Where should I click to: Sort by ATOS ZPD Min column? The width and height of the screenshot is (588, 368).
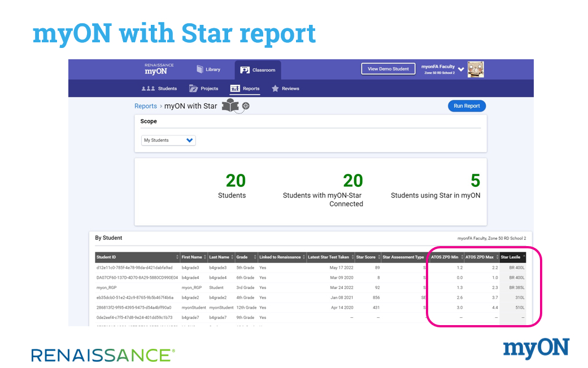tap(447, 257)
